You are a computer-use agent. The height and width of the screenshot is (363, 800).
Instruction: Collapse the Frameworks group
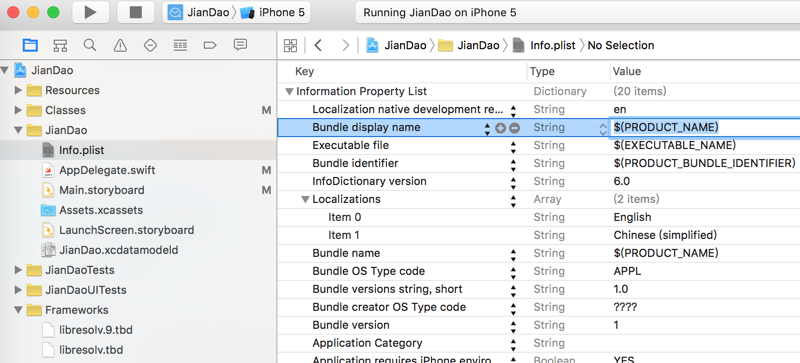(18, 310)
